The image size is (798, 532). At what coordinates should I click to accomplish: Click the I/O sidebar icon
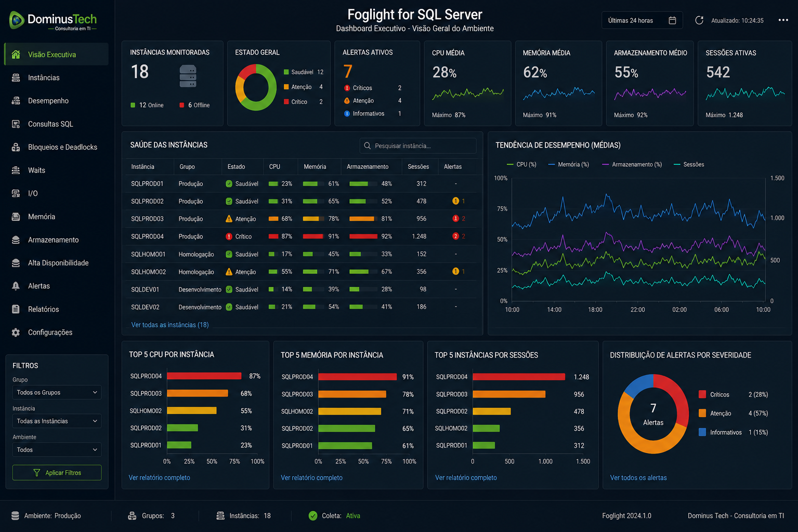tap(16, 193)
